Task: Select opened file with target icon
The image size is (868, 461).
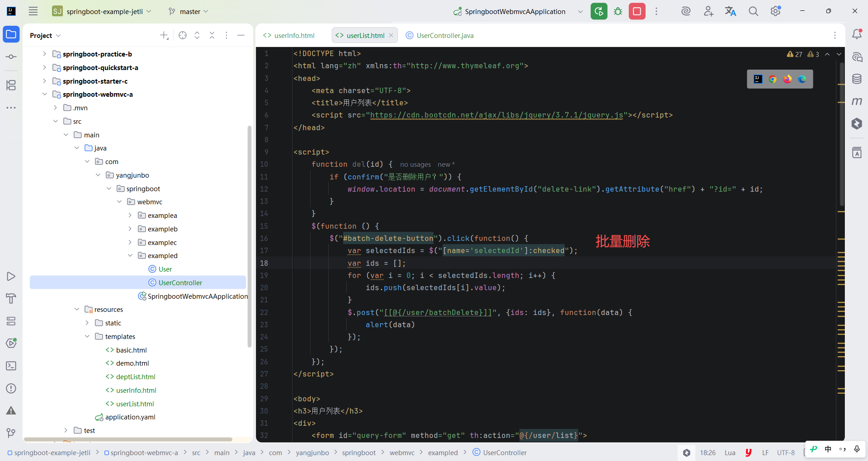Action: coord(183,35)
